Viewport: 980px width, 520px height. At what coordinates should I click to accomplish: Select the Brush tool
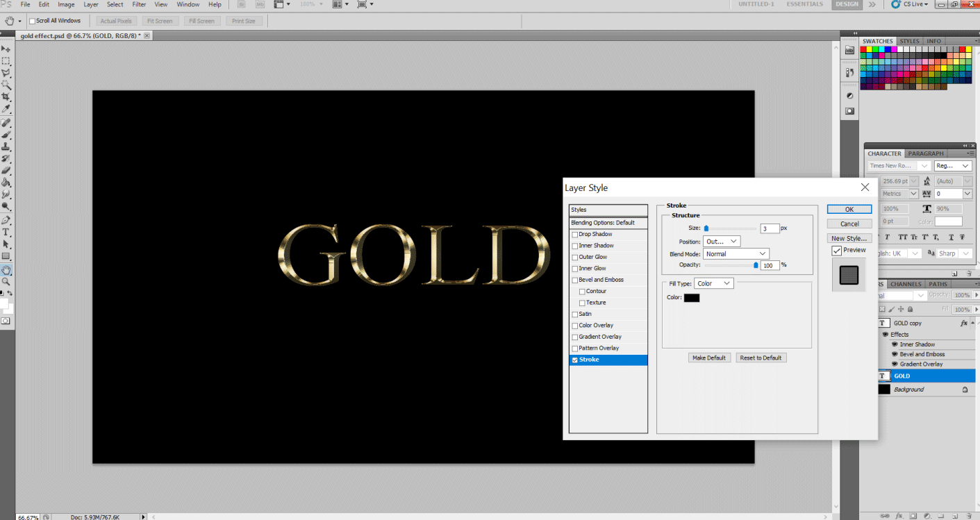6,133
